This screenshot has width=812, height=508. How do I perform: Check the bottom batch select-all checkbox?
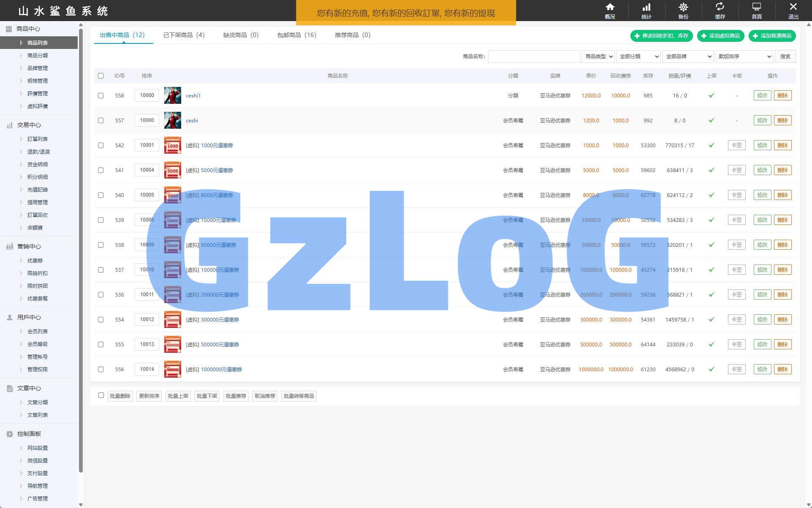click(101, 395)
